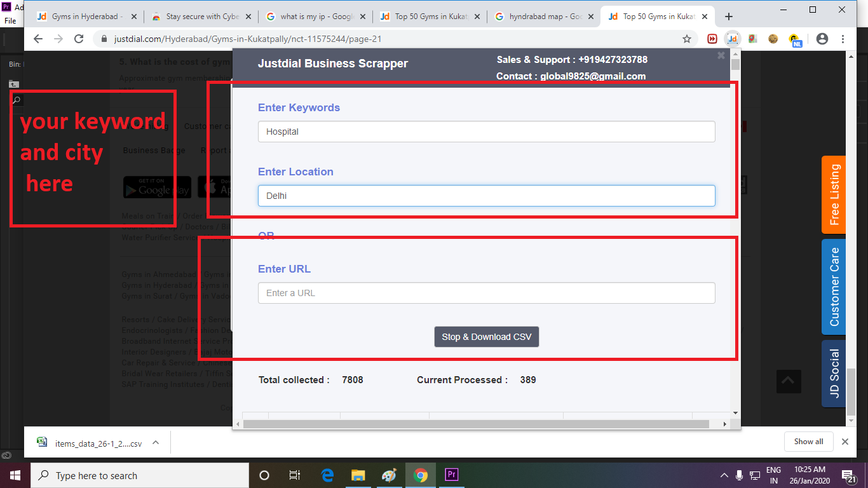
Task: Click the Justdial scrapper extension icon
Action: coord(733,39)
